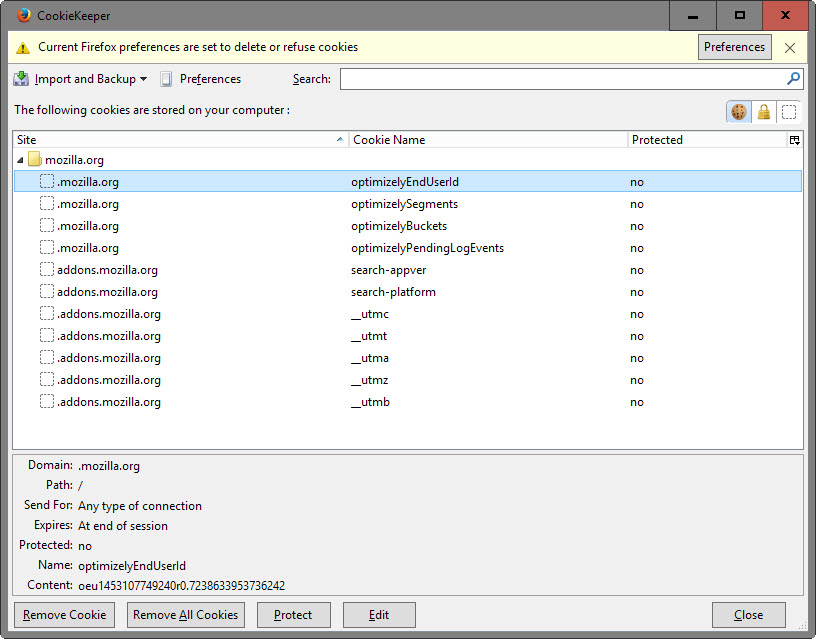Click the 'At end of session' expiry value
Screen dimensions: 816x639
point(123,526)
